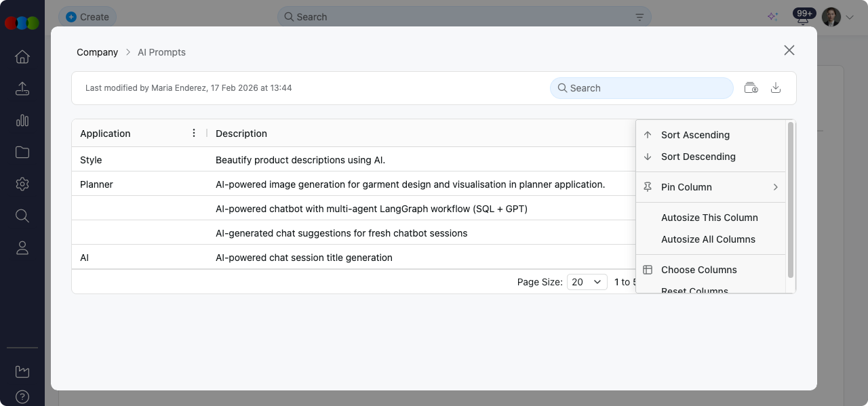Click the download icon in the modal toolbar
Screen dimensions: 868x406
tap(776, 88)
